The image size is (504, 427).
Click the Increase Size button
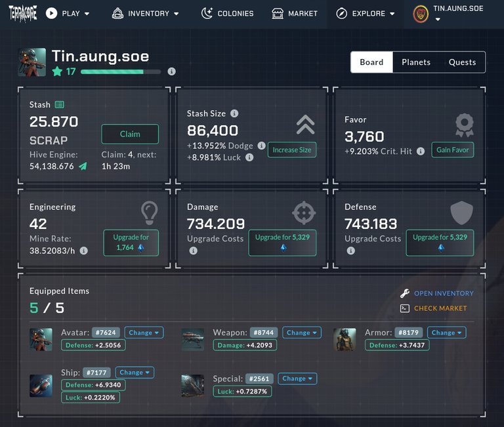(x=292, y=150)
